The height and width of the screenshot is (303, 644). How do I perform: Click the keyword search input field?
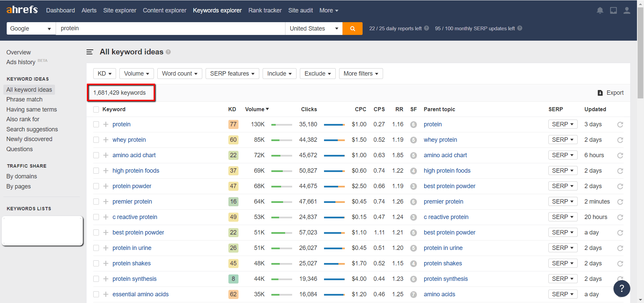pyautogui.click(x=170, y=29)
